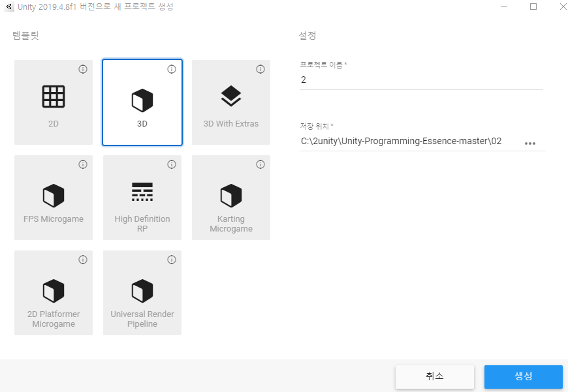Choose the 3D With Extras template

point(231,102)
